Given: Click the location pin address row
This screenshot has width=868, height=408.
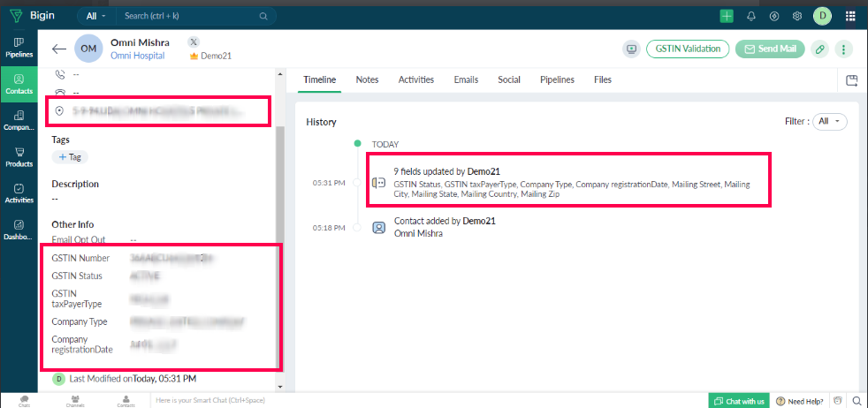Looking at the screenshot, I should (159, 111).
